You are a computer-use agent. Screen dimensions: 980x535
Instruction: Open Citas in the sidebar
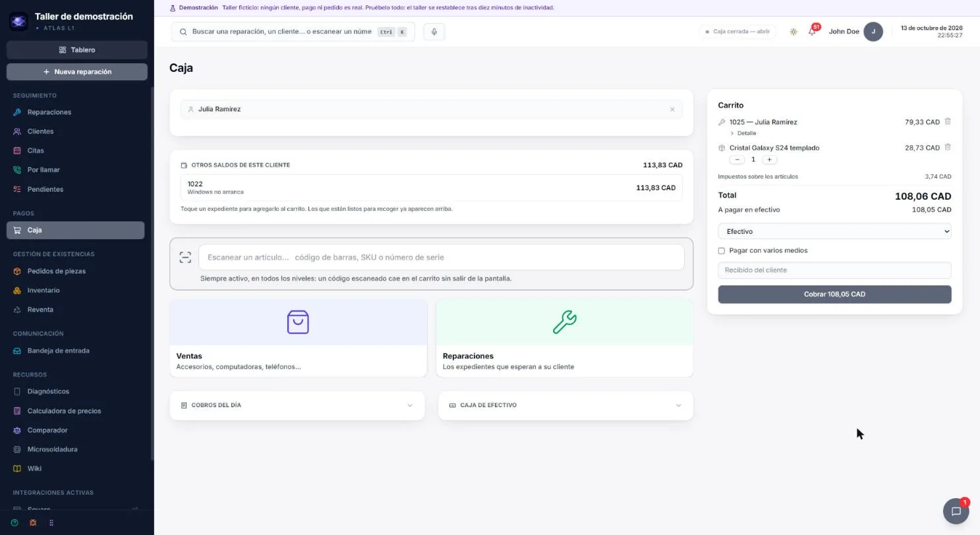[76, 151]
